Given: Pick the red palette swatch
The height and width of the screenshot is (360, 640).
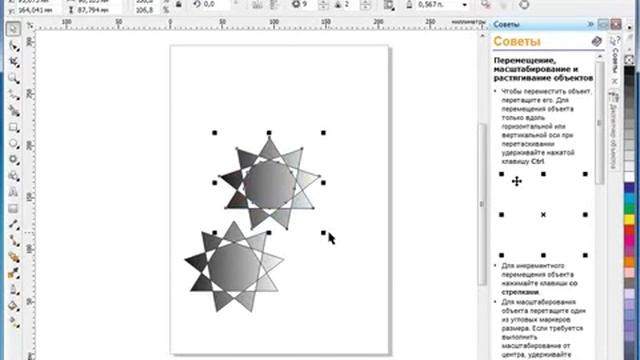Looking at the screenshot, I should click(x=629, y=230).
